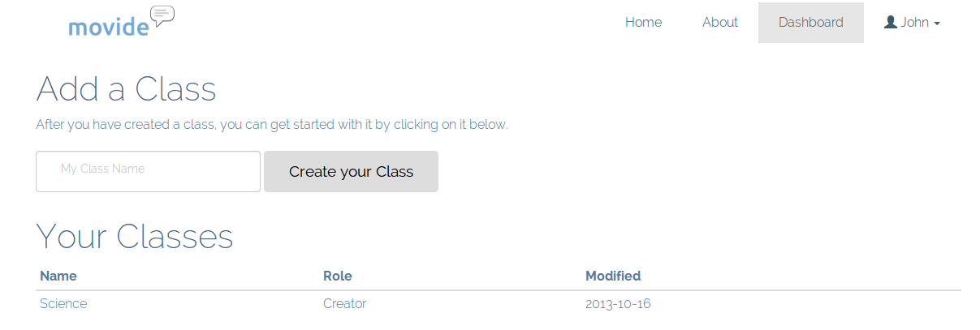The height and width of the screenshot is (330, 980).
Task: Click the Add a Class heading
Action: (x=127, y=89)
